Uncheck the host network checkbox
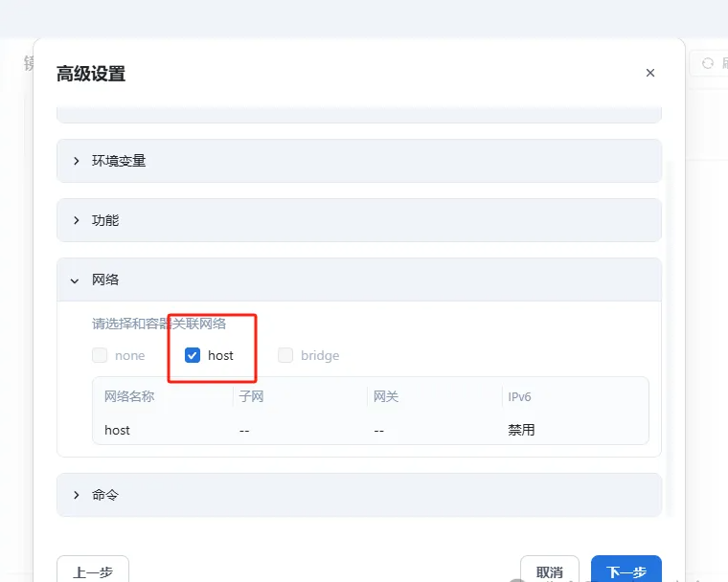This screenshot has width=728, height=582. [193, 355]
